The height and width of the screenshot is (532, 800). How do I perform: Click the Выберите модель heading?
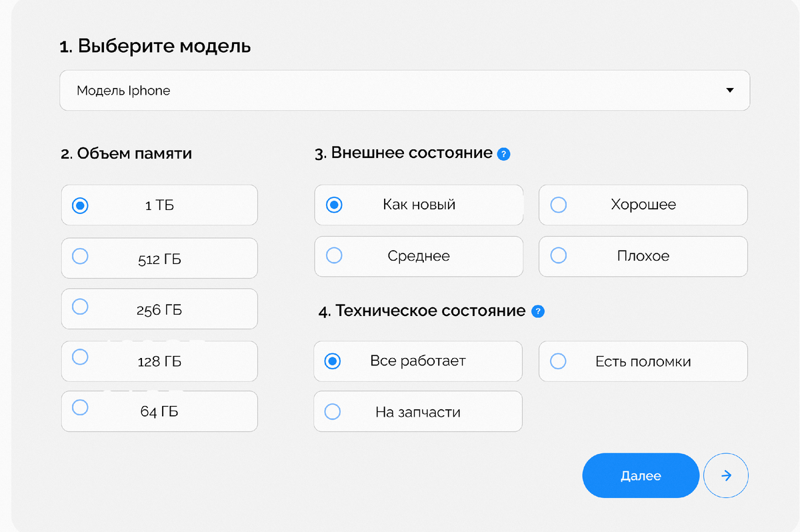(x=155, y=47)
